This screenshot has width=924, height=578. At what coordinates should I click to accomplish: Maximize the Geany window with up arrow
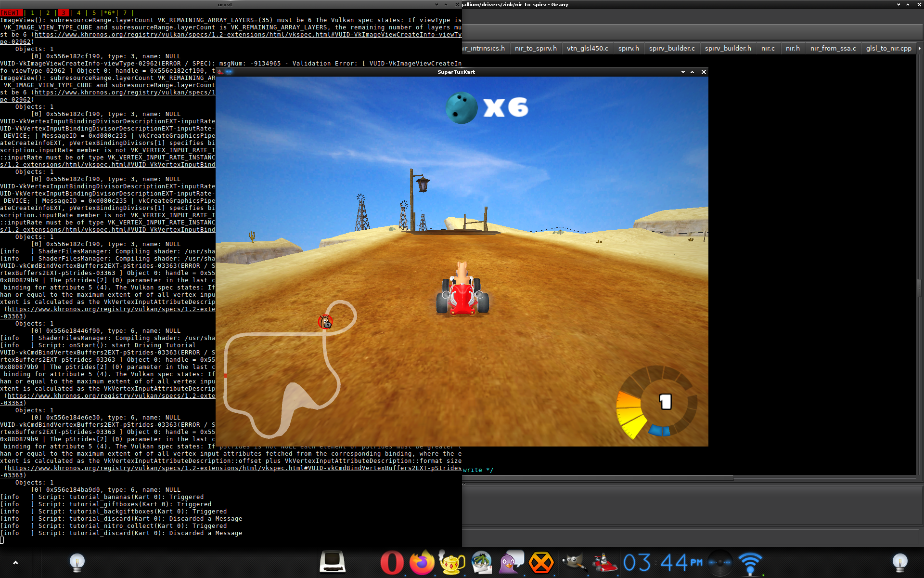(x=908, y=4)
